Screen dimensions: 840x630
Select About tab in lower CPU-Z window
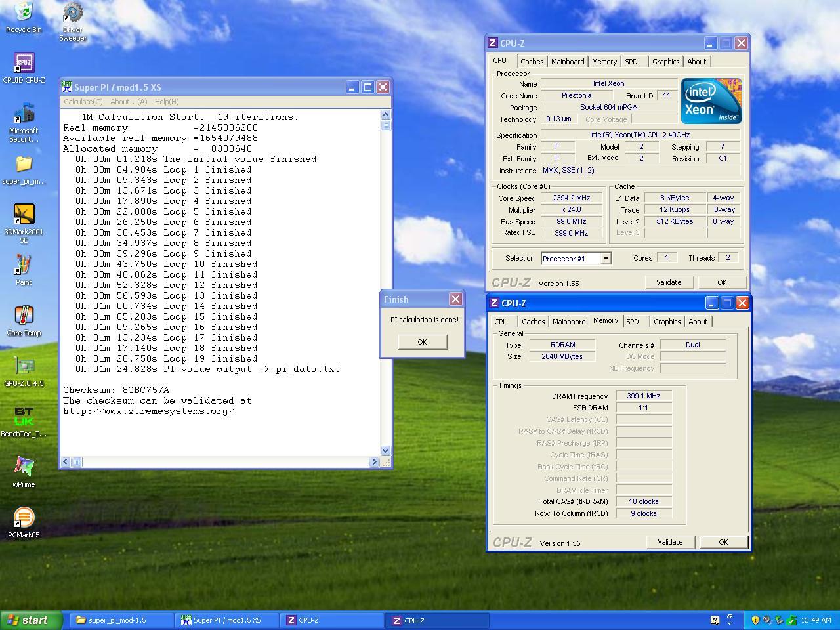(x=698, y=322)
